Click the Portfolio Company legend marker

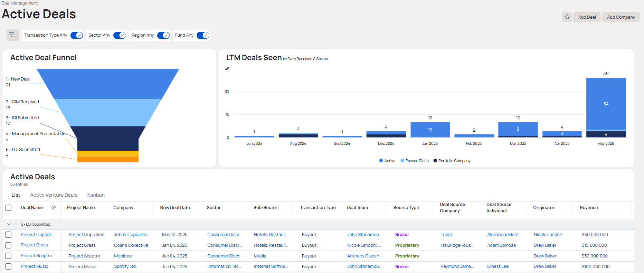(435, 161)
